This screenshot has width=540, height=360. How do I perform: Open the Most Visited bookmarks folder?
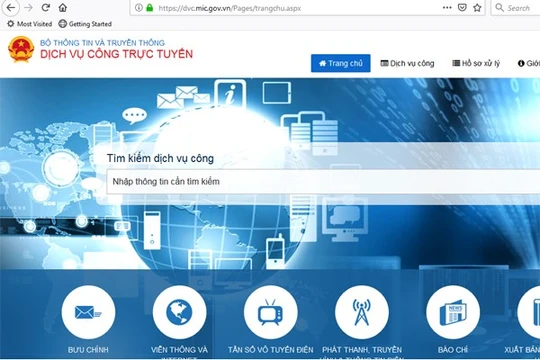pos(30,24)
